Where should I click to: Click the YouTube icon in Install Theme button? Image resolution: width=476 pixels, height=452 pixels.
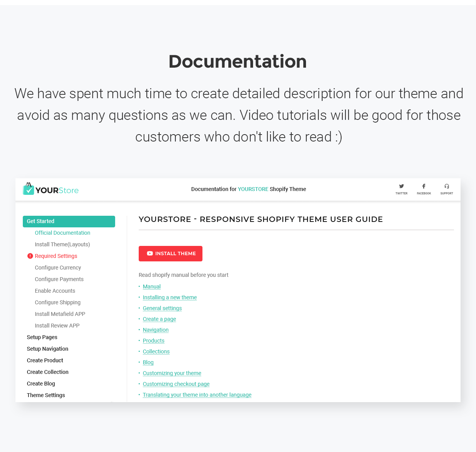[x=150, y=254]
